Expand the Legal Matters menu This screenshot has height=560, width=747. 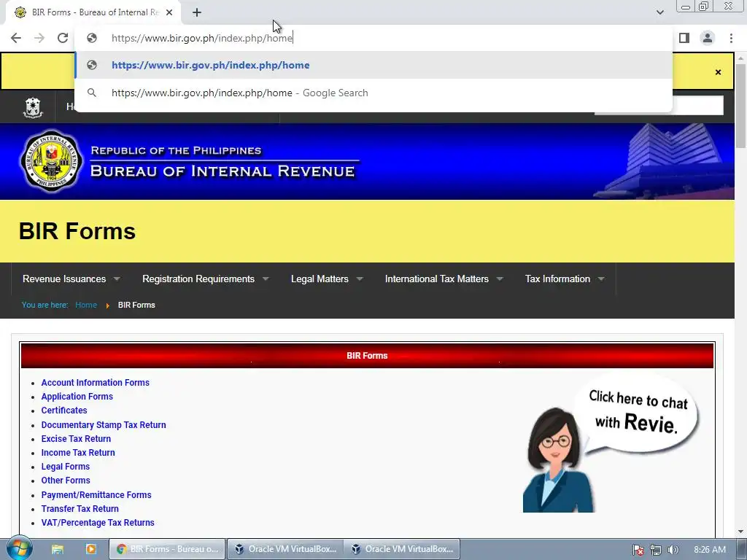[x=327, y=279]
